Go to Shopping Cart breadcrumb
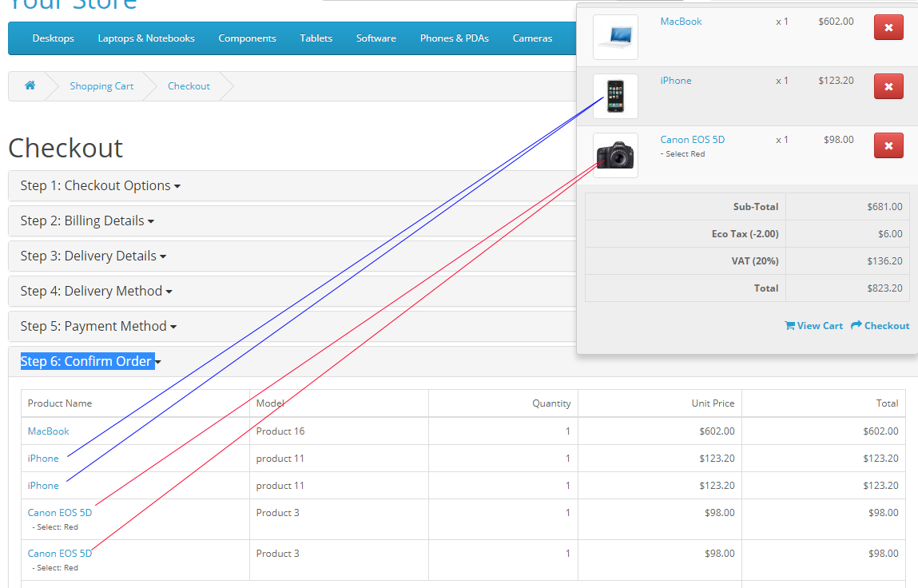The width and height of the screenshot is (918, 588). [102, 86]
